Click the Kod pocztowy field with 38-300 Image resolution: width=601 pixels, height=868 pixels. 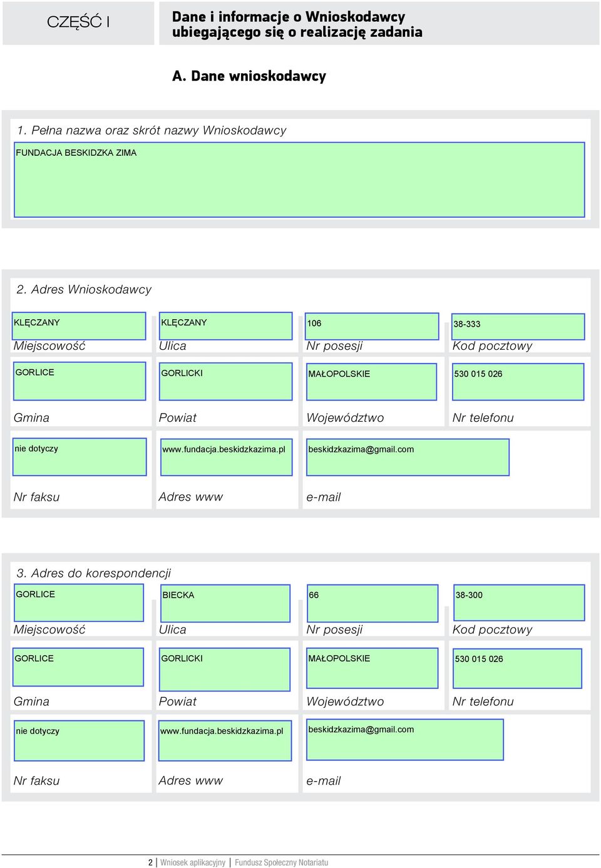tap(519, 603)
